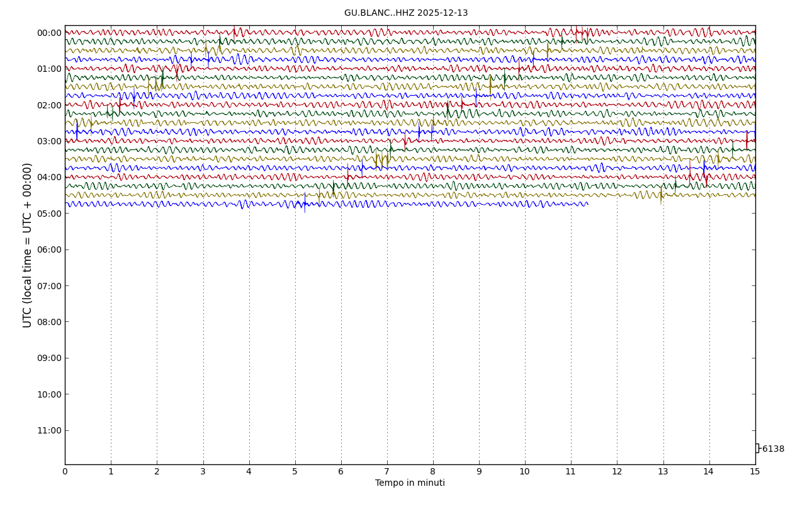Select the 13 minute x-axis tick label
Image resolution: width=812 pixels, height=516 pixels.
(x=663, y=472)
